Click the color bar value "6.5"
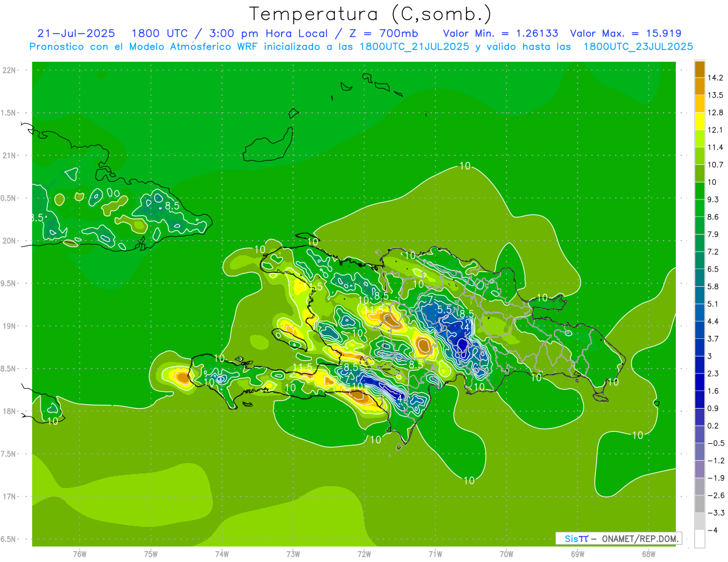Image resolution: width=728 pixels, height=562 pixels. 712,269
